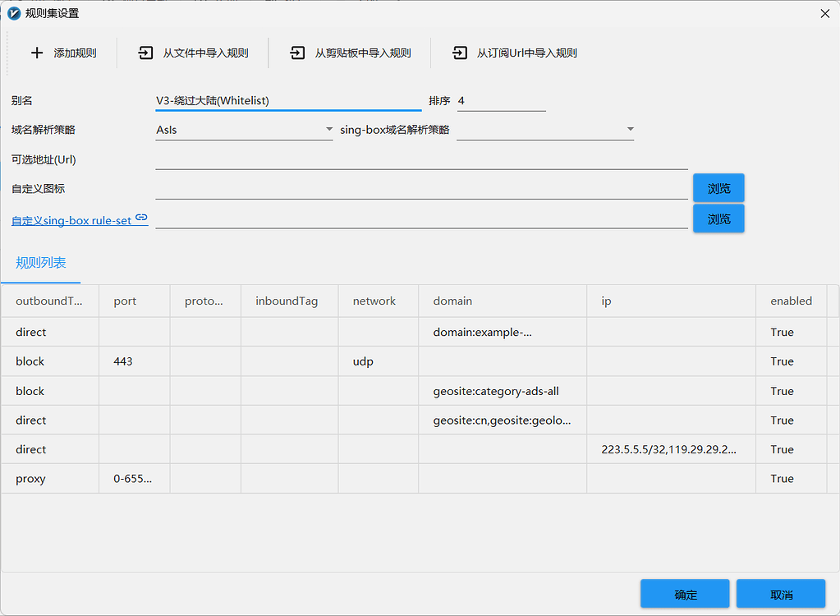Click block in the category-ads-all row
The width and height of the screenshot is (840, 616).
(30, 391)
